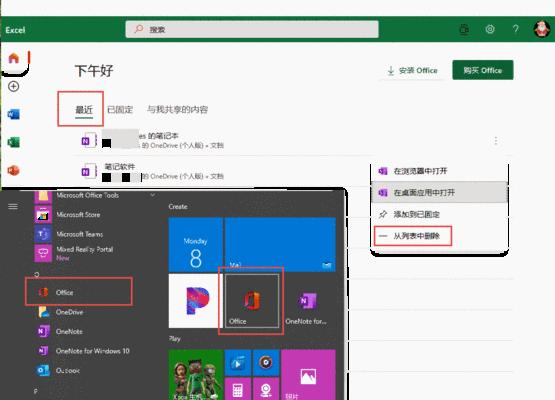Jump to letter O header in Start list
Screen dimensions: 555x400
coord(37,274)
